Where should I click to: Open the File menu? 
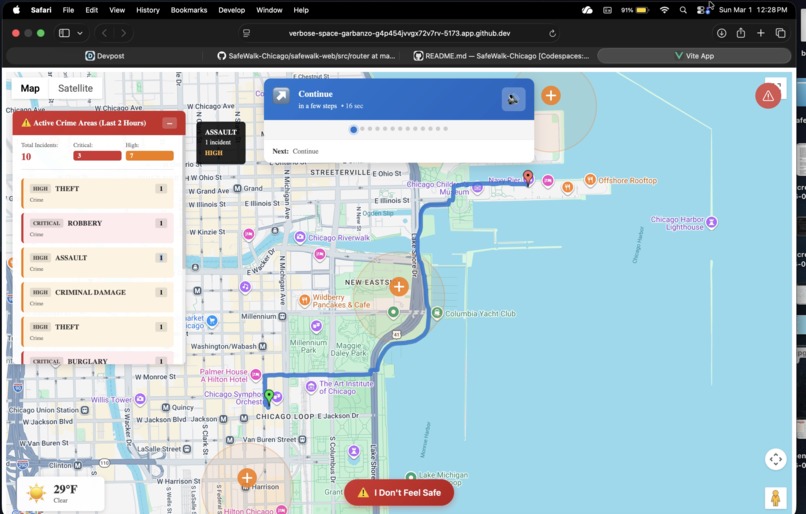pyautogui.click(x=68, y=10)
